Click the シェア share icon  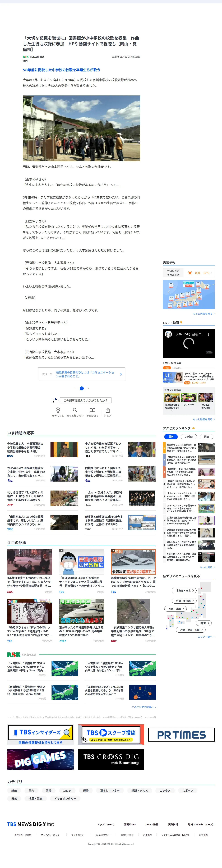(x=108, y=410)
